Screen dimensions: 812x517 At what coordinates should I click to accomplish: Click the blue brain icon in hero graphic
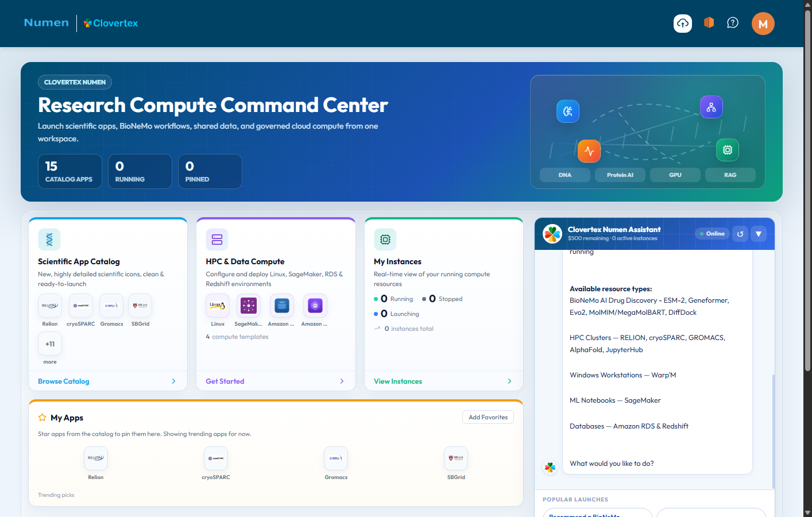point(568,111)
